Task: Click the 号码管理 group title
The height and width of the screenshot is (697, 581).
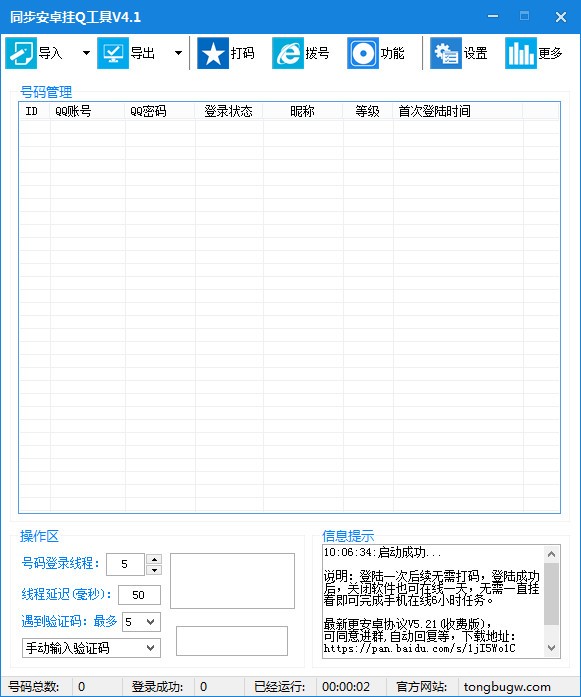Action: pyautogui.click(x=46, y=92)
